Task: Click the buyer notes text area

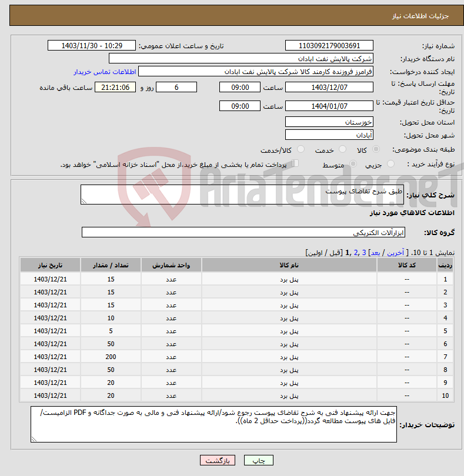Action: click(x=213, y=424)
